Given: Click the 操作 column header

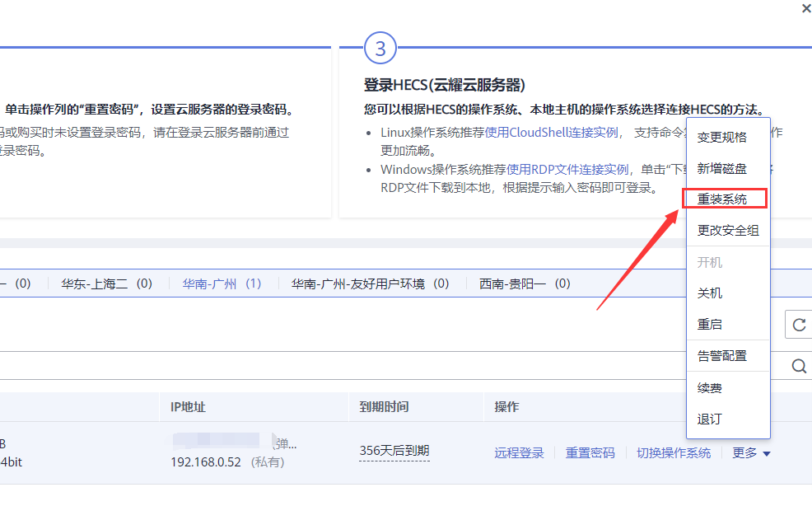Looking at the screenshot, I should point(506,407).
